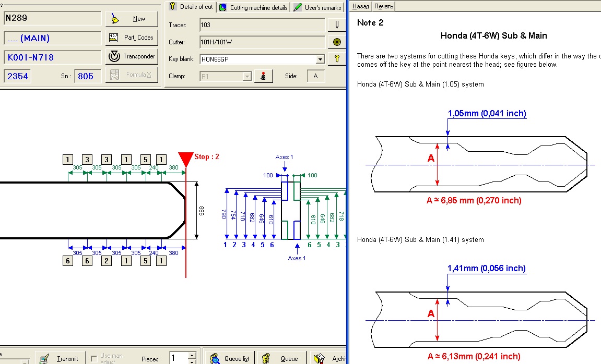
Task: Click depth value 790 in blue depth chart
Action: [224, 214]
